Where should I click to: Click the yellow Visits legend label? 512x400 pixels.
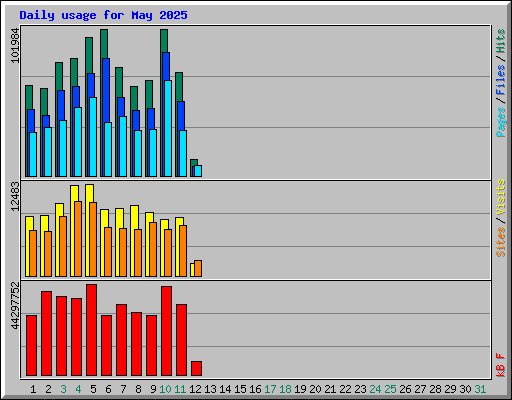coord(501,198)
